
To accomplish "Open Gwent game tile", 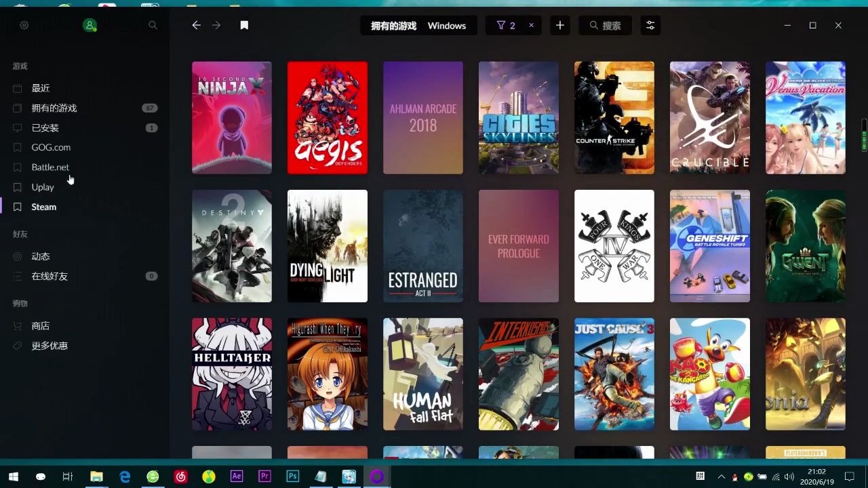I will (x=806, y=246).
